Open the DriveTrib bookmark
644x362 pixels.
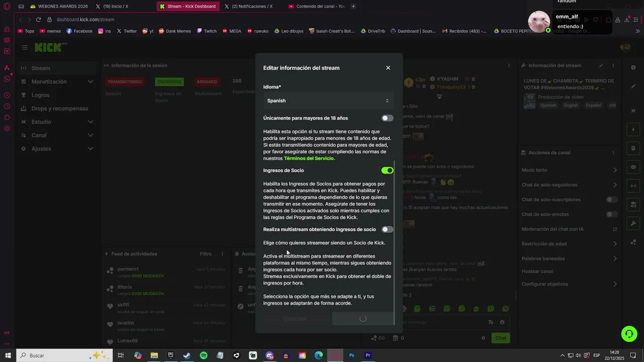372,31
